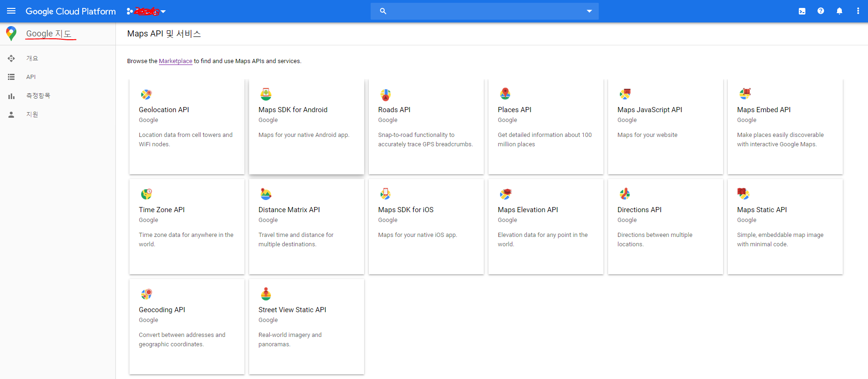Click the Maps SDK for iOS icon
The image size is (868, 379).
386,194
